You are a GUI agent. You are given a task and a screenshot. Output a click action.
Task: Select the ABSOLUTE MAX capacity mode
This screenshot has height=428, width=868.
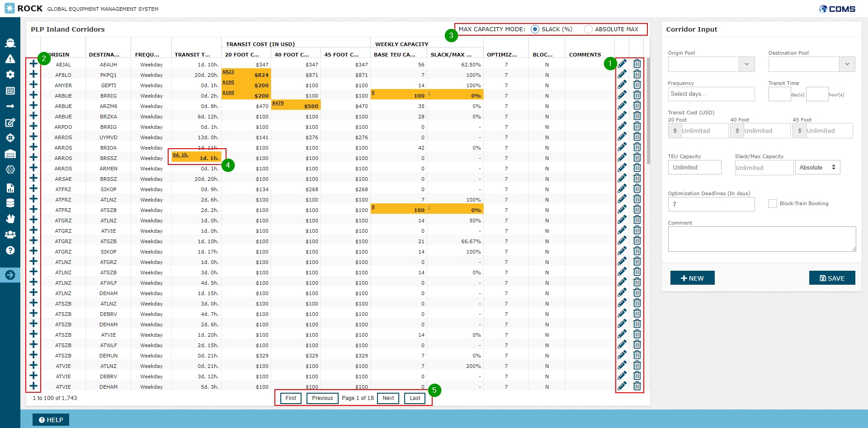(x=588, y=29)
